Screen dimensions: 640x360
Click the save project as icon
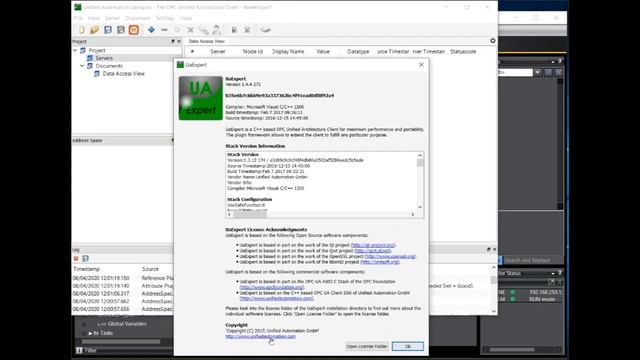click(x=120, y=30)
